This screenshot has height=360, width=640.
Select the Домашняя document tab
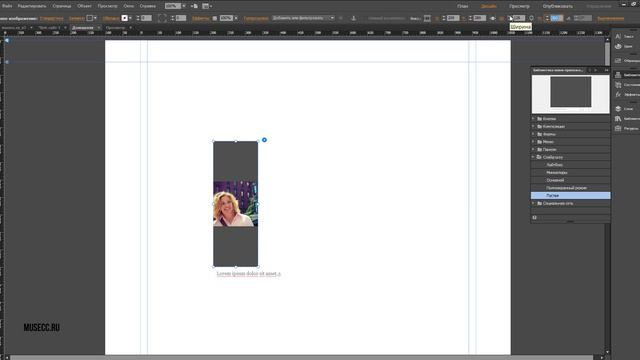click(83, 28)
